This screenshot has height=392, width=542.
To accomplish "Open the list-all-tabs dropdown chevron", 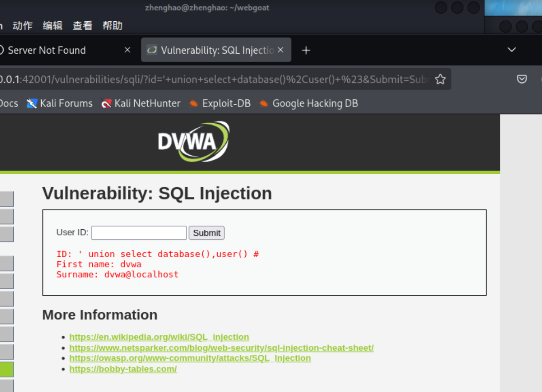I will [512, 50].
